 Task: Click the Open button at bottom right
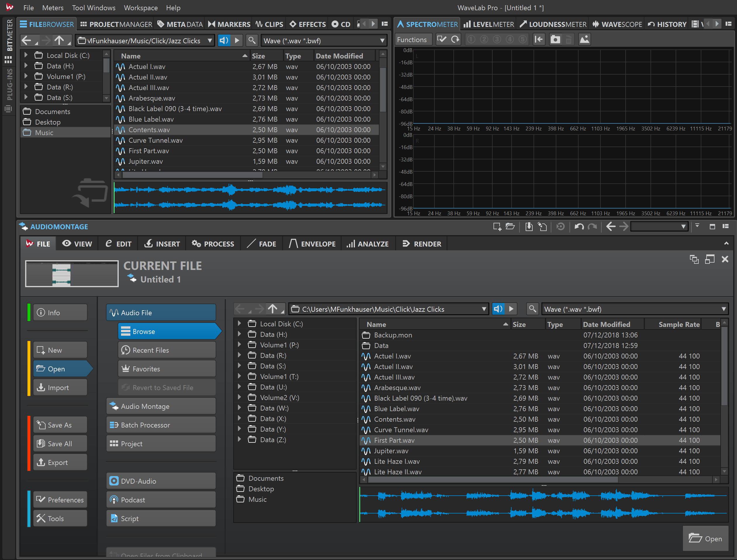pyautogui.click(x=705, y=539)
